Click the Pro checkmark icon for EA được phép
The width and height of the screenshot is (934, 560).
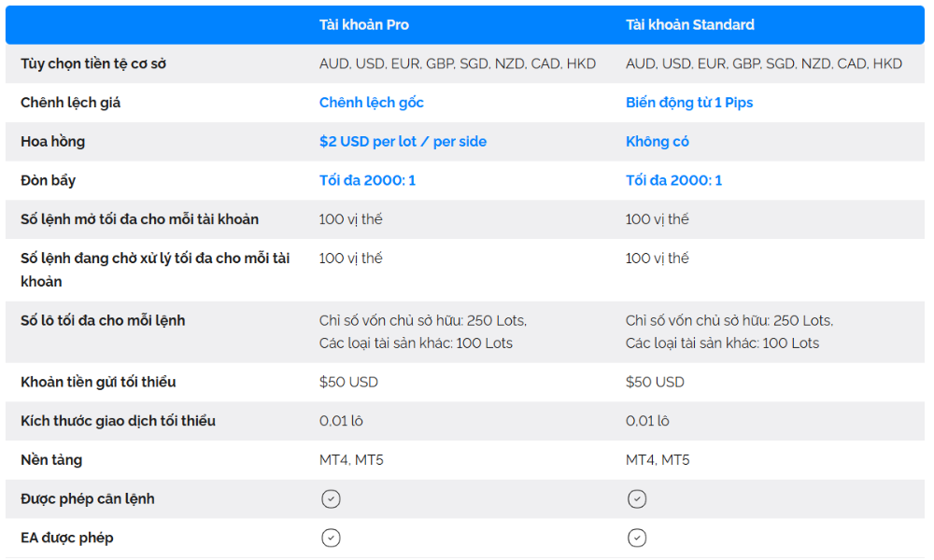point(331,539)
